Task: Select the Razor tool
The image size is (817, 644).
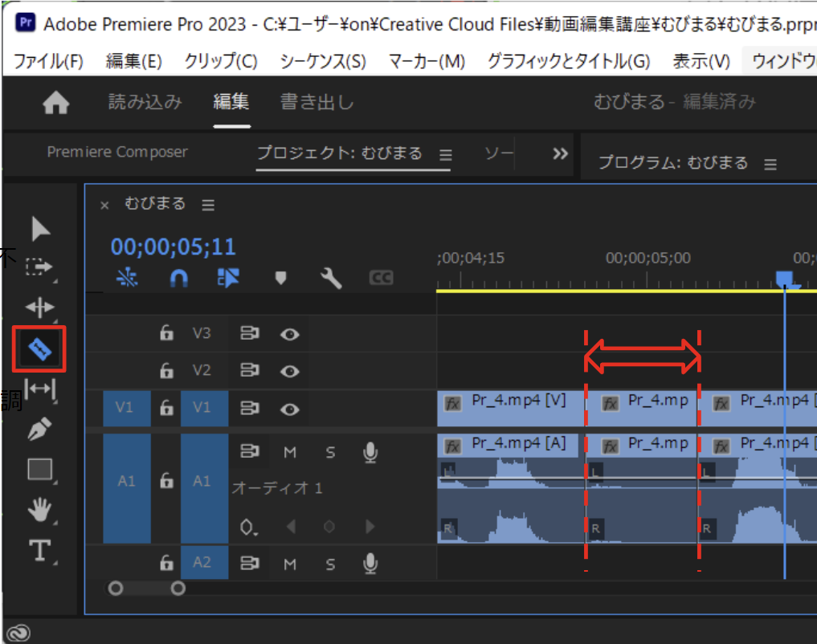Action: coord(39,348)
